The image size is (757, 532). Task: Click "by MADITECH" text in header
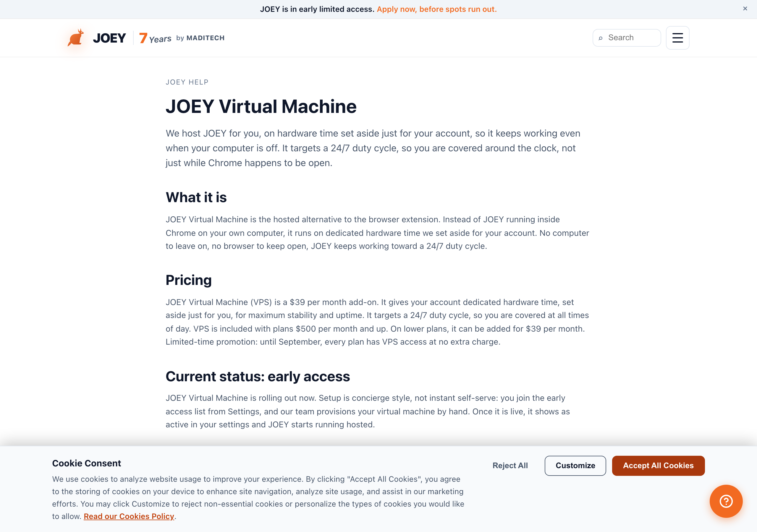(x=200, y=38)
